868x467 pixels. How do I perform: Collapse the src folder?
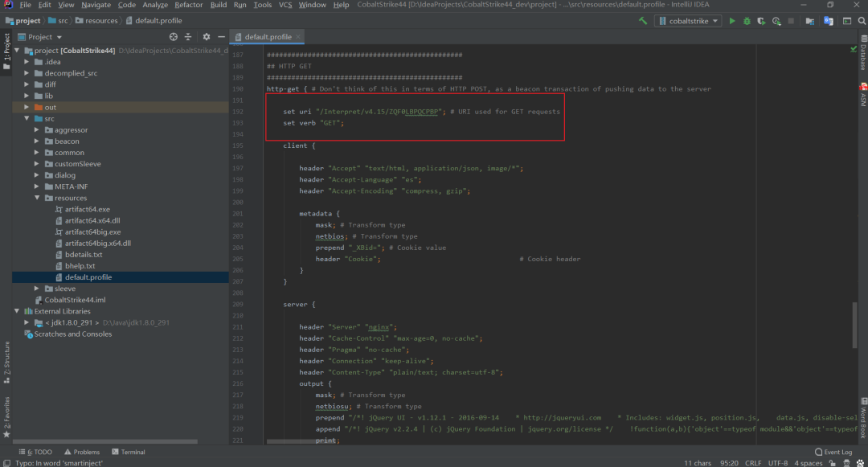(27, 118)
